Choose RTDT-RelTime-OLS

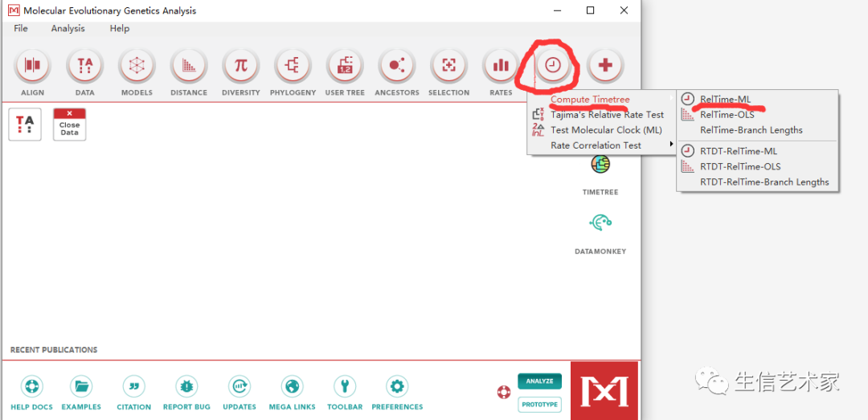coord(758,166)
